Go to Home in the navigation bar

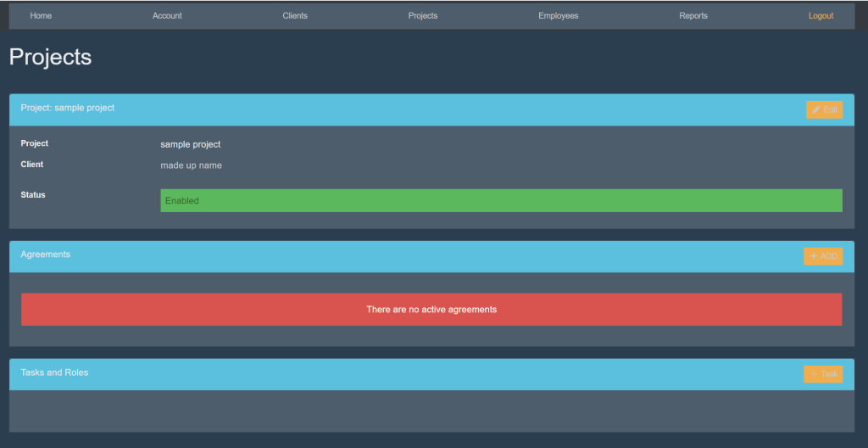point(41,15)
